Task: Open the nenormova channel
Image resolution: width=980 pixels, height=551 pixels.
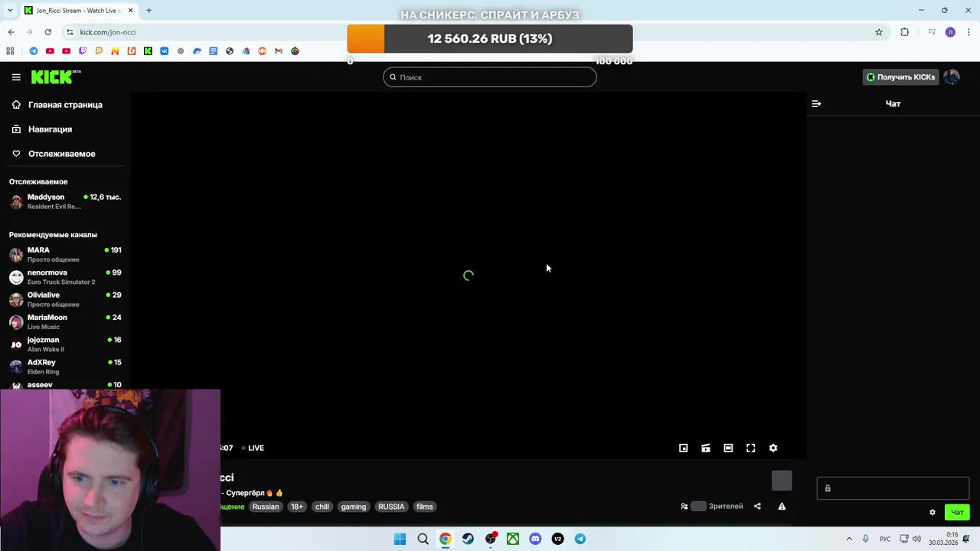Action: tap(65, 277)
